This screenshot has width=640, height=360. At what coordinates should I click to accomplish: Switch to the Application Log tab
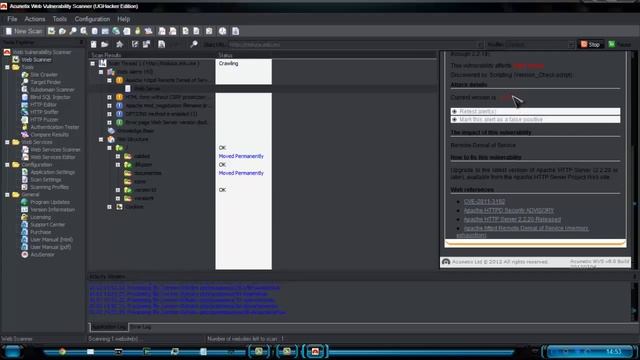coord(109,327)
